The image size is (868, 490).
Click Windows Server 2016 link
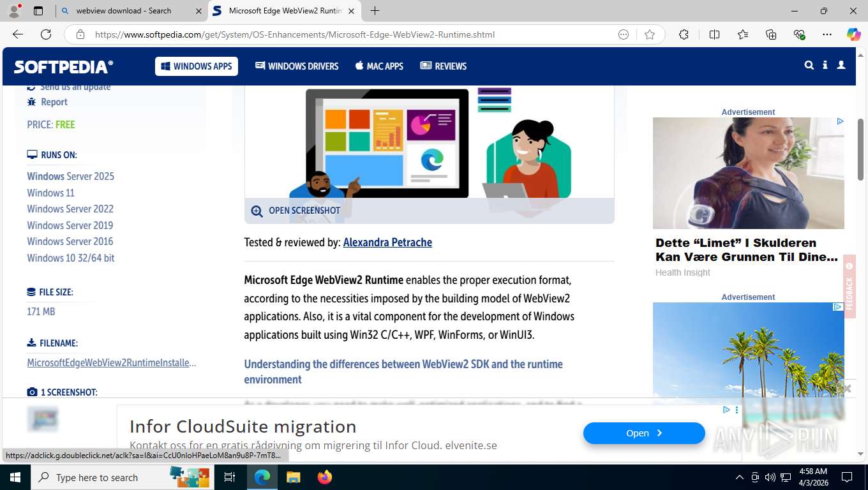[x=70, y=241]
